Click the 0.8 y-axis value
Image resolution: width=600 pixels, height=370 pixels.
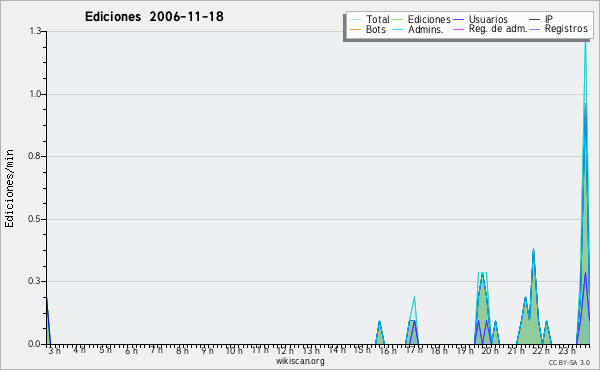[x=34, y=156]
